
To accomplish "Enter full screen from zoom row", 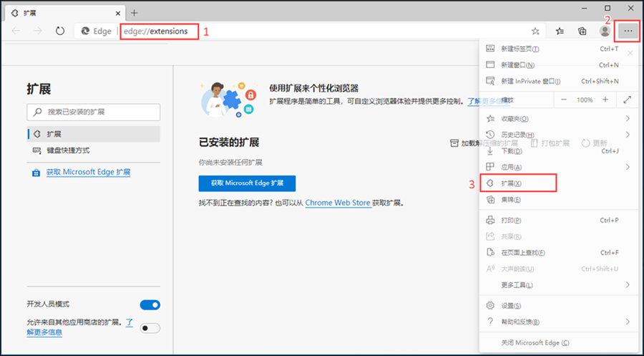I will click(x=628, y=100).
